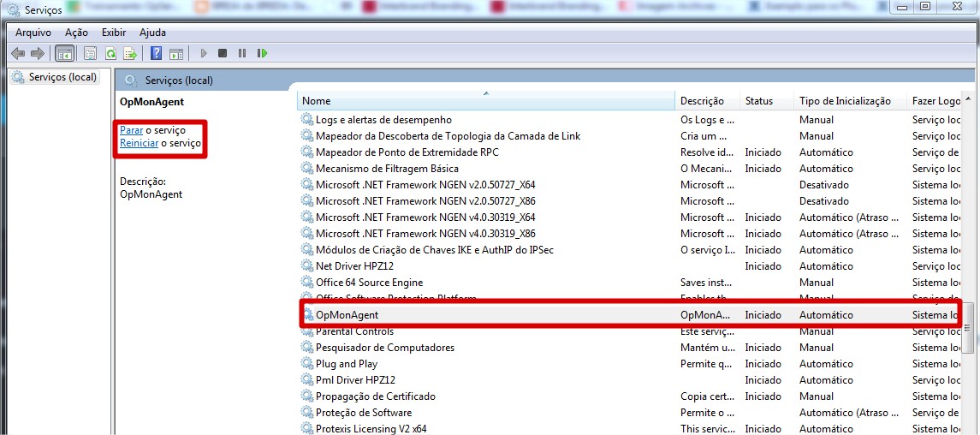Click the Export List toolbar icon

(130, 53)
